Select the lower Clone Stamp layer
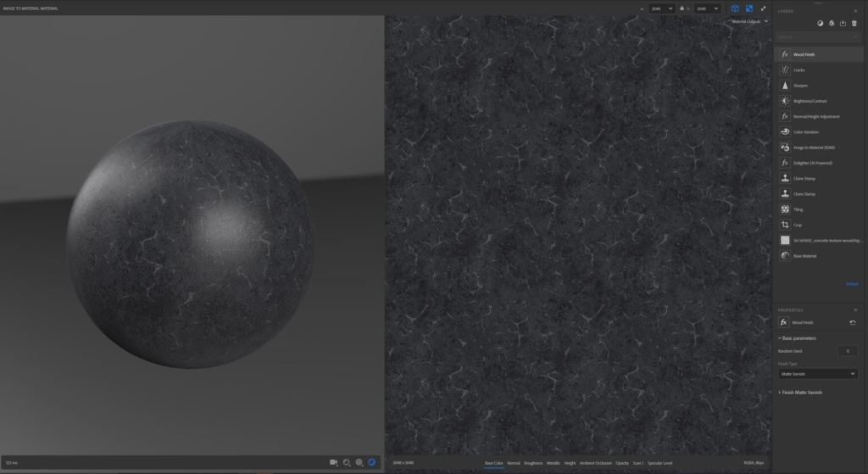This screenshot has width=868, height=474. (x=819, y=194)
